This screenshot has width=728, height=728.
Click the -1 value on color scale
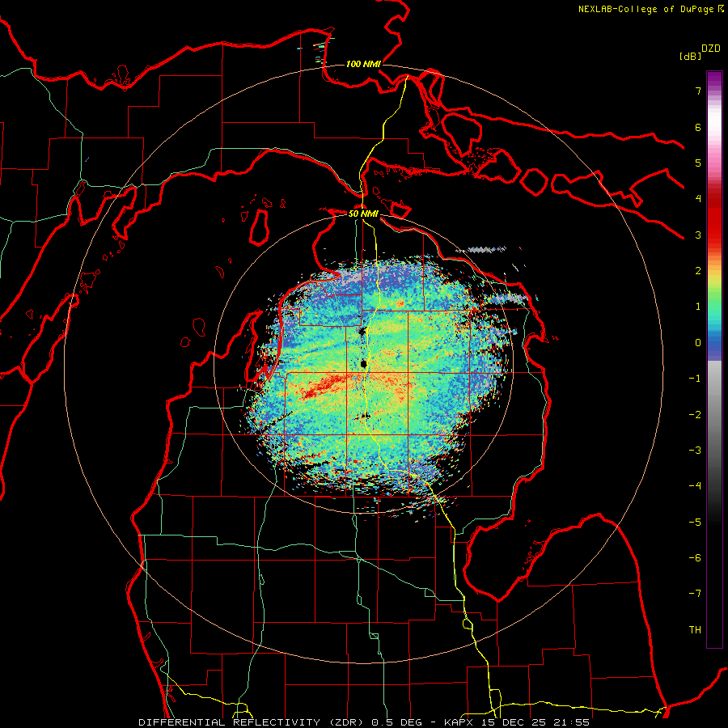695,378
